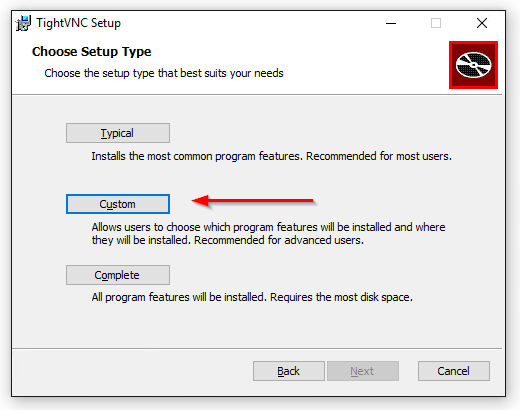Click the disabled maximize window icon

point(436,23)
